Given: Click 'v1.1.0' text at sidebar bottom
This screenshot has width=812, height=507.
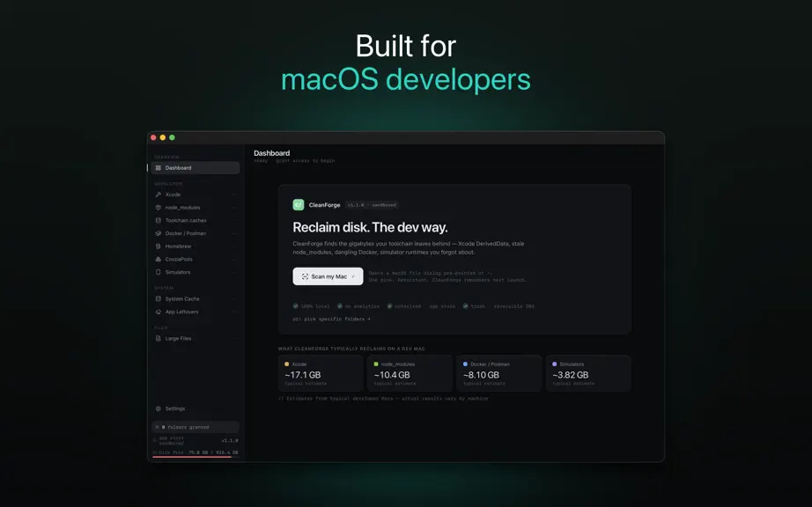Looking at the screenshot, I should pos(230,441).
